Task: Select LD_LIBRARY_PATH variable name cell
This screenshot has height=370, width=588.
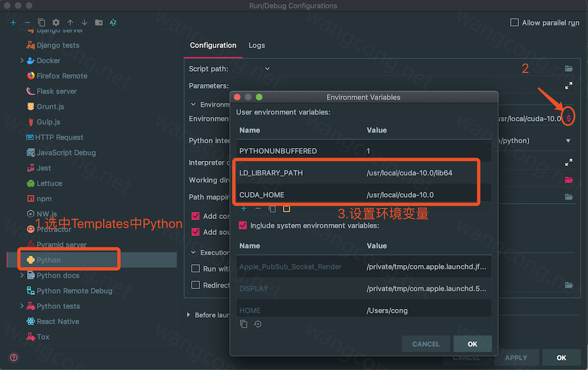Action: point(271,173)
